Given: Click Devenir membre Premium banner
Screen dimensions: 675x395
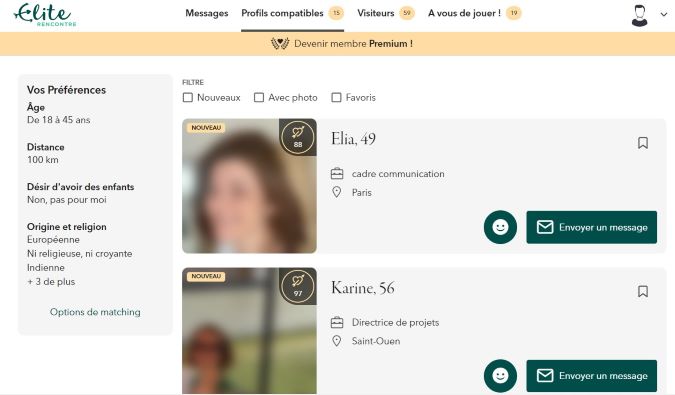Looking at the screenshot, I should (x=338, y=43).
